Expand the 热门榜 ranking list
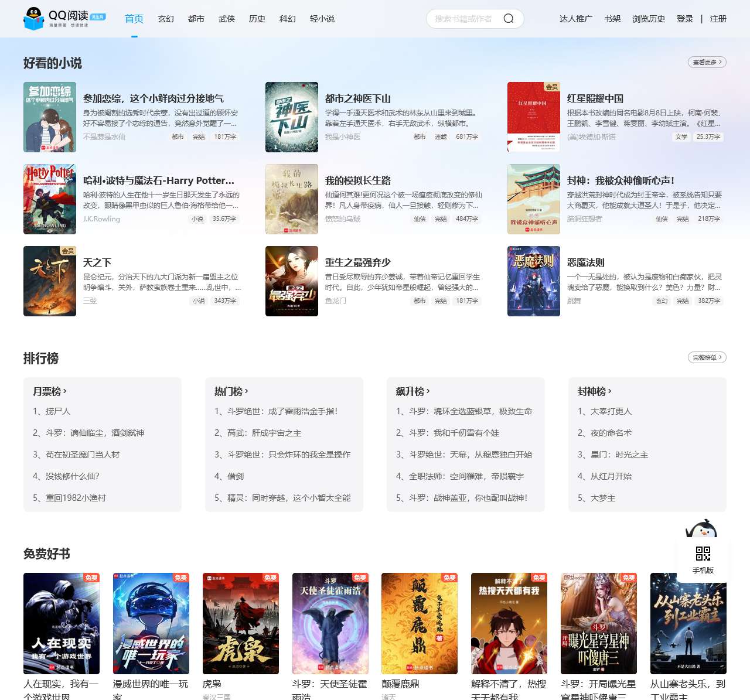Viewport: 750px width, 700px height. (x=231, y=391)
